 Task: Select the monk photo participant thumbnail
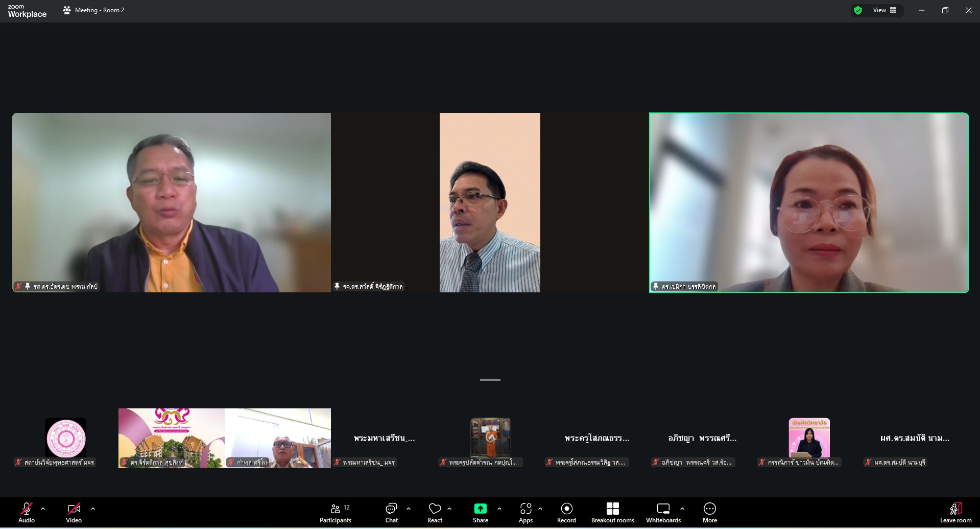[490, 438]
